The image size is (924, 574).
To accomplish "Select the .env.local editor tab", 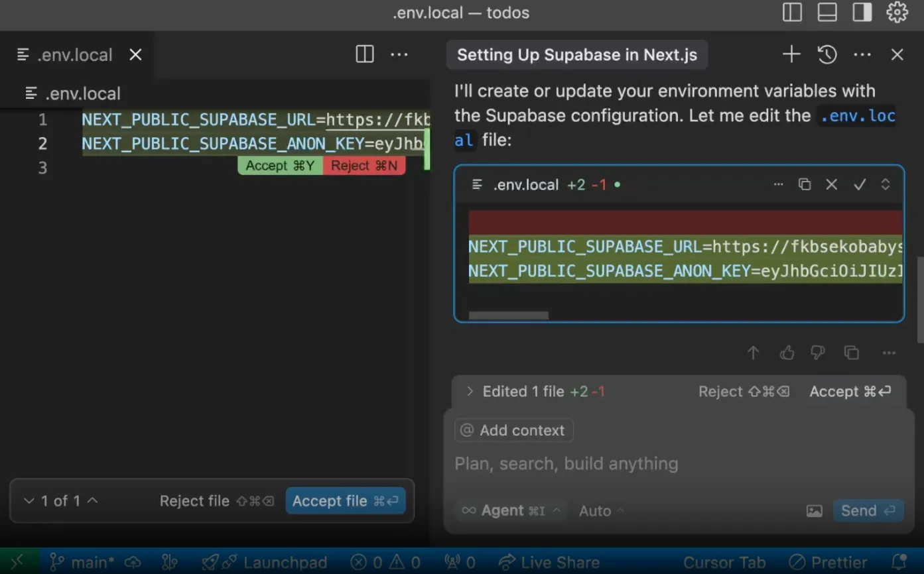I will point(74,54).
